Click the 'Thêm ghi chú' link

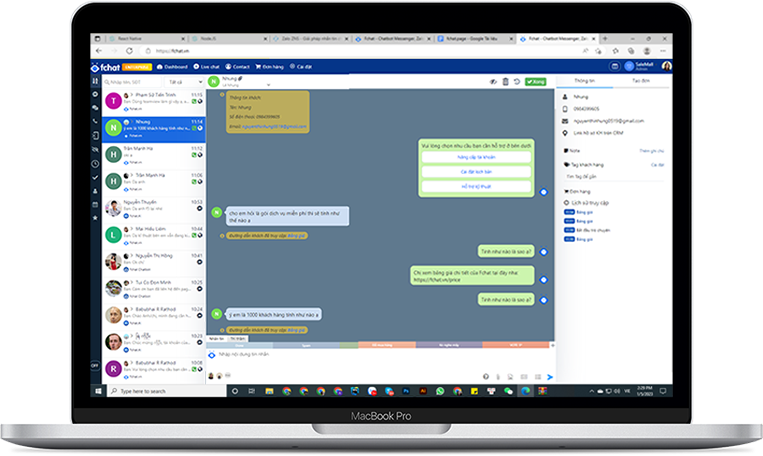coord(651,150)
